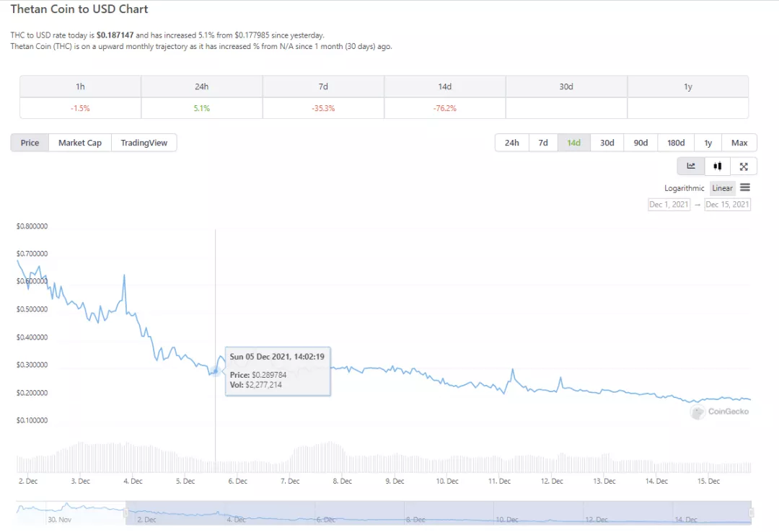This screenshot has height=532, width=779.
Task: Click the 5.1% value in 24h column
Action: [202, 108]
